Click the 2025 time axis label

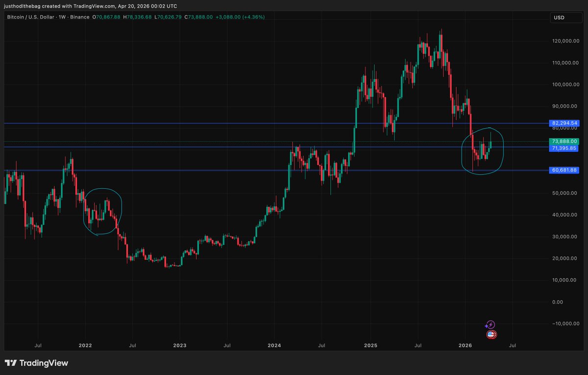click(371, 345)
